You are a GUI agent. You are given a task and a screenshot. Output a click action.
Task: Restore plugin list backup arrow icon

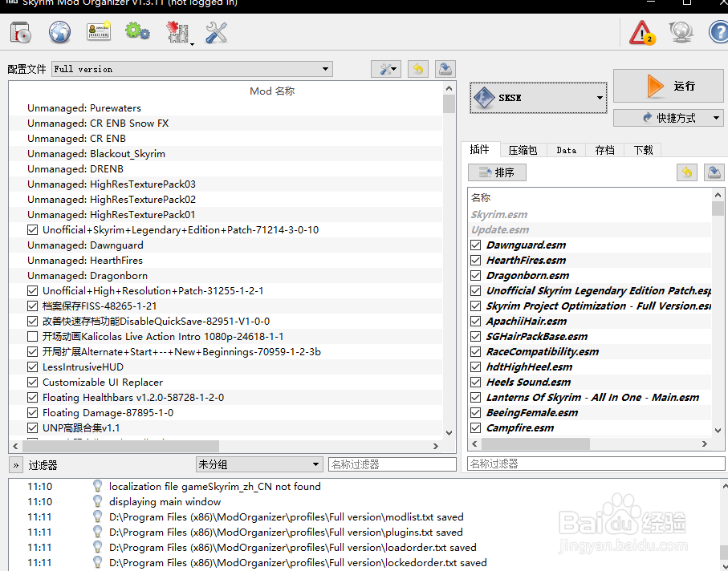687,172
